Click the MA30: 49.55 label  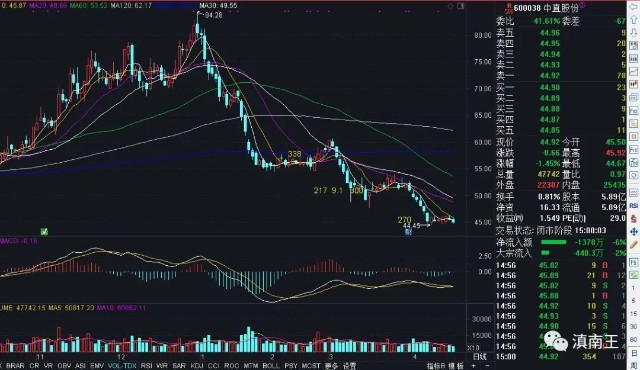218,6
